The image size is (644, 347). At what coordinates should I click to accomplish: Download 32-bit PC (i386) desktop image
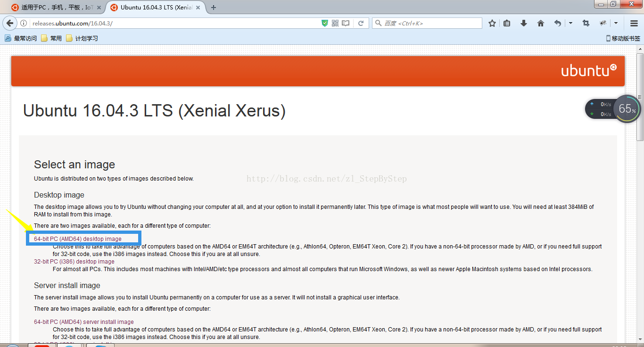pyautogui.click(x=74, y=261)
